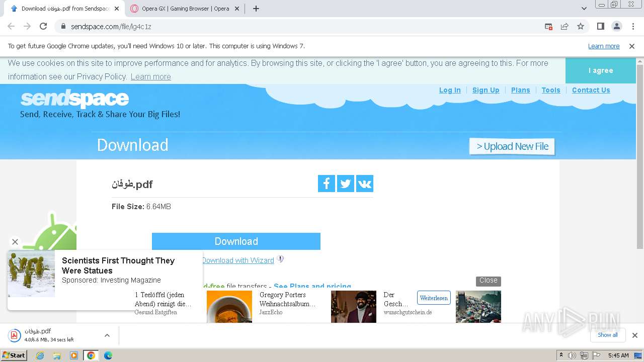Reload the Sendspace page
Viewport: 644px width, 362px height.
pyautogui.click(x=43, y=26)
